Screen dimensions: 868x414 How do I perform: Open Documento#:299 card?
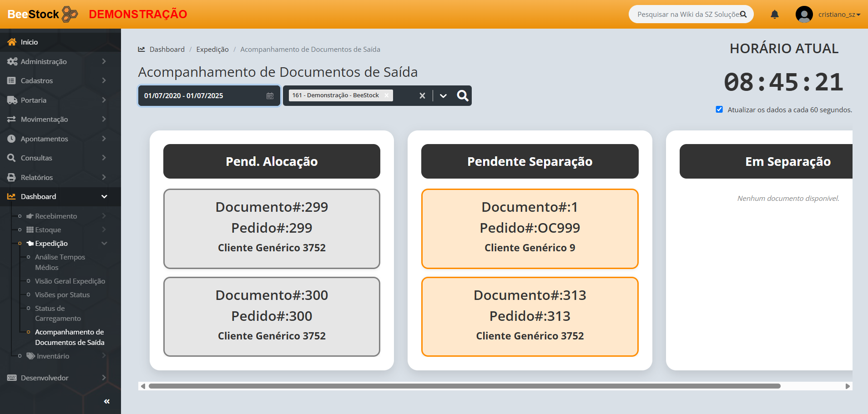click(272, 229)
